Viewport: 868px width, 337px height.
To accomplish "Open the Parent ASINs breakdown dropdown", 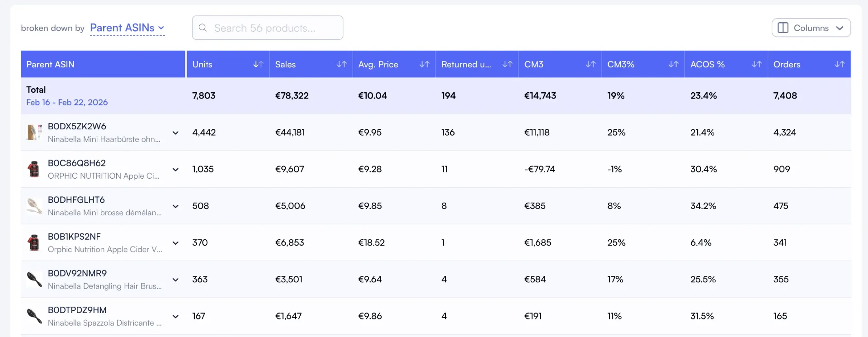I will [x=127, y=28].
